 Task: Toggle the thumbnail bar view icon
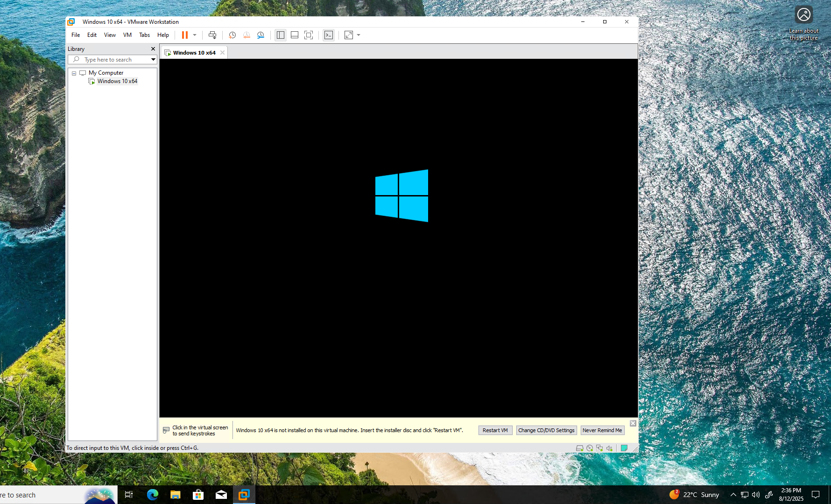coord(295,35)
